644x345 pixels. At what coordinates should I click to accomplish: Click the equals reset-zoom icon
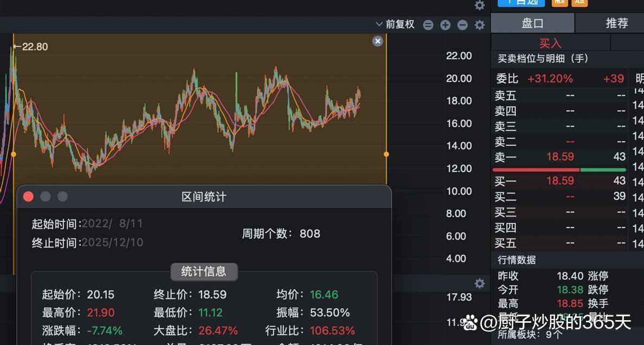[x=428, y=24]
